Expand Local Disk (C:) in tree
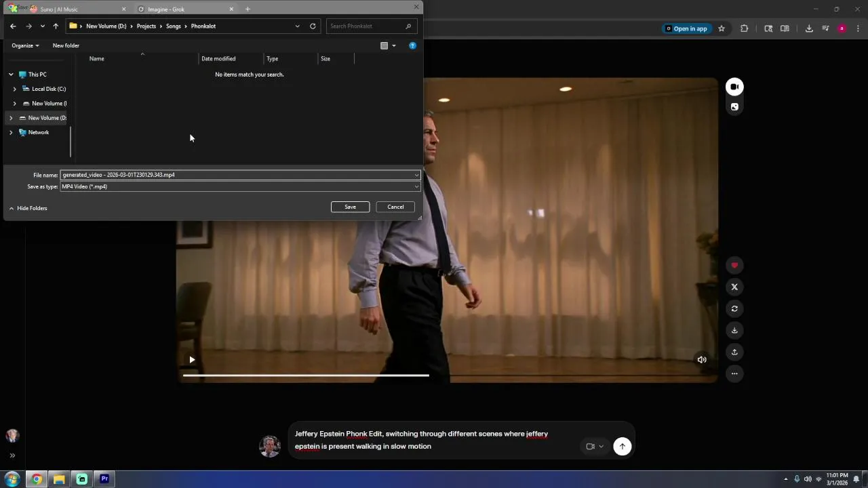 coord(14,89)
